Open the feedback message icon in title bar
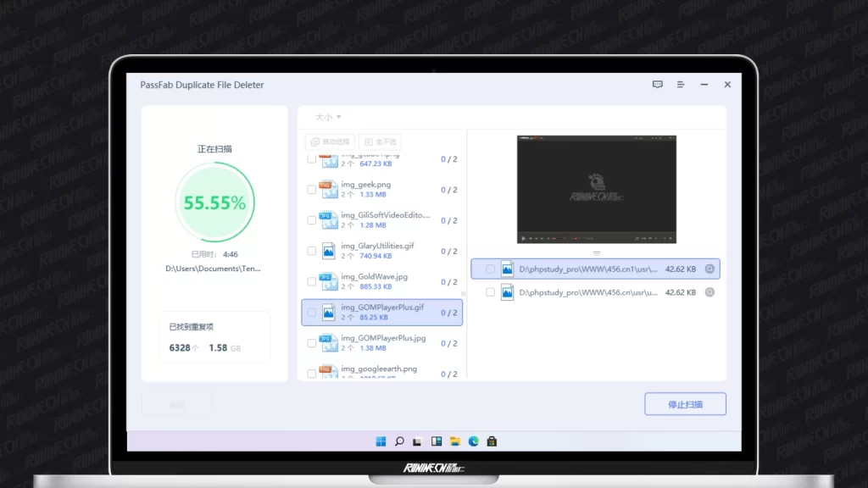Viewport: 868px width, 488px height. (x=657, y=85)
